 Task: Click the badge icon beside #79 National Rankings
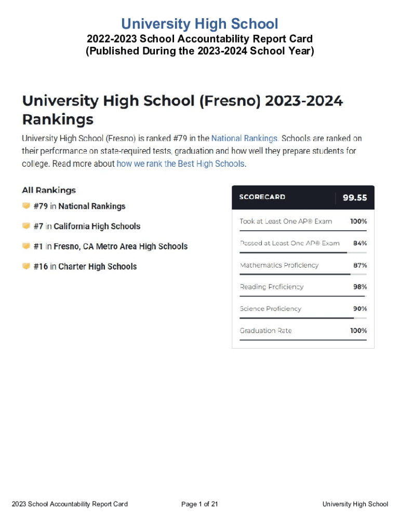[26, 206]
